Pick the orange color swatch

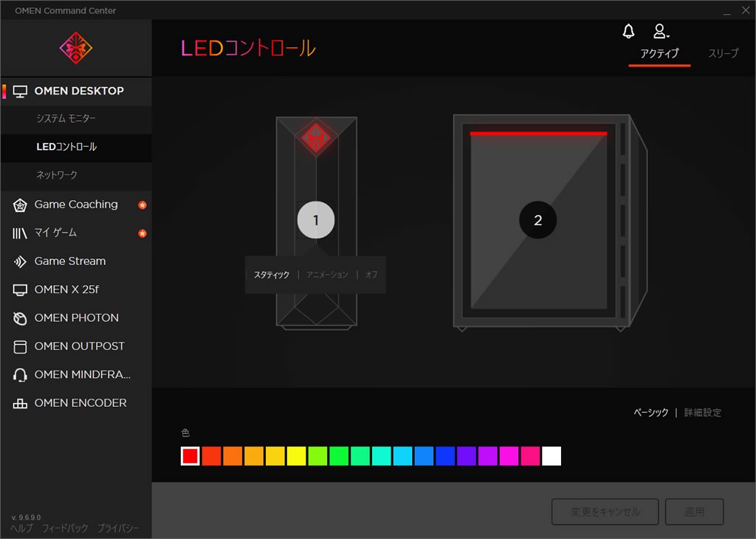coord(233,456)
